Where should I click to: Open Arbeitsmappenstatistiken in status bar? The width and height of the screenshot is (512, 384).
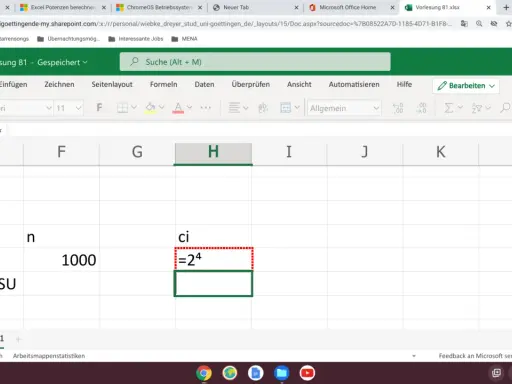[x=49, y=356]
